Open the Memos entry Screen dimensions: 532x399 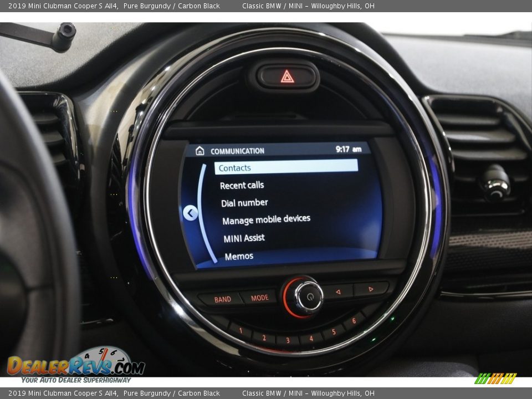coord(239,256)
